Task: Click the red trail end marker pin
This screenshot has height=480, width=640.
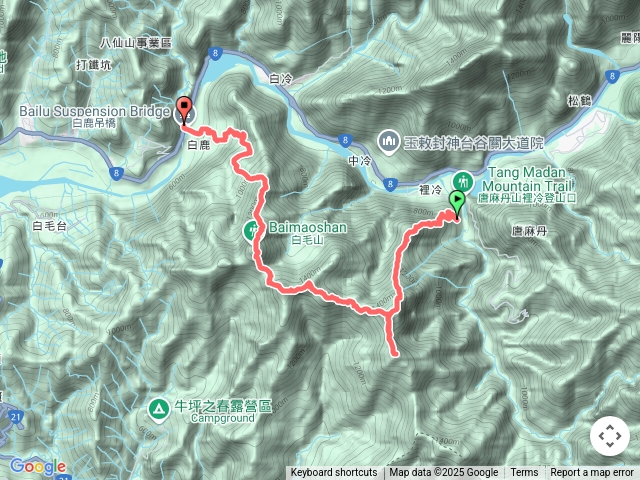Action: point(184,109)
